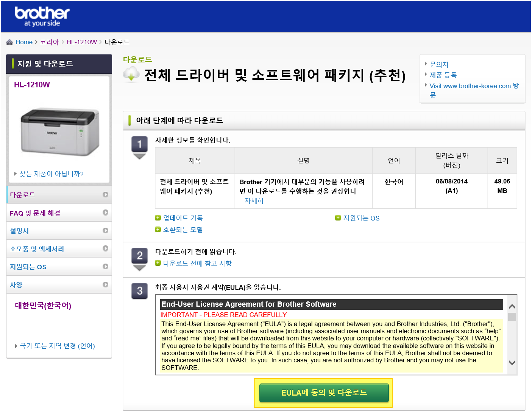Viewport: 532px width, 413px height.
Task: Click arrow icon on FAQ sidebar row
Action: (x=105, y=213)
